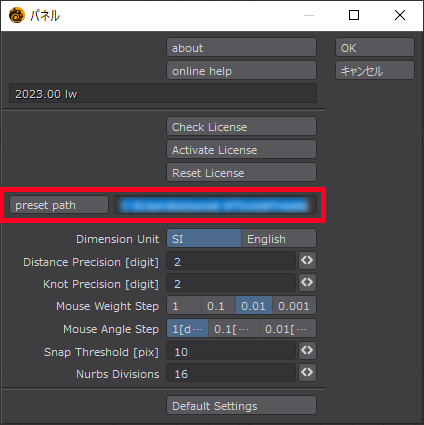This screenshot has width=424, height=425.
Task: Click Activate License button
Action: tap(241, 149)
